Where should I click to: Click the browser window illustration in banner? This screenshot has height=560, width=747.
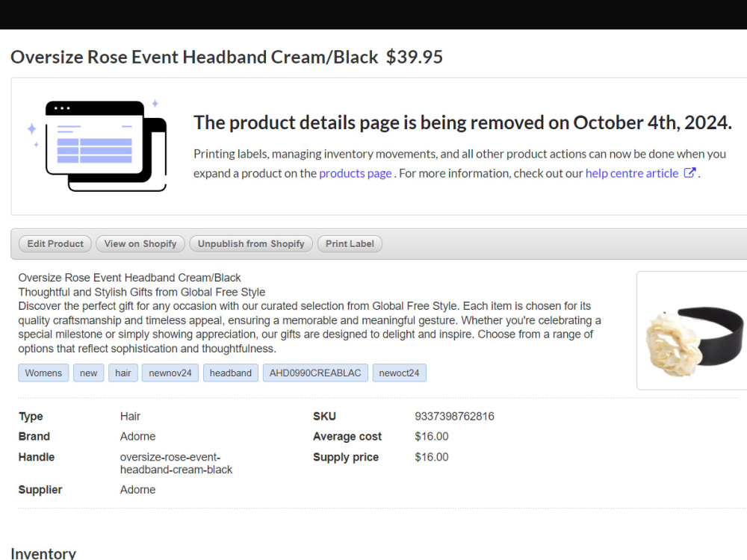97,146
